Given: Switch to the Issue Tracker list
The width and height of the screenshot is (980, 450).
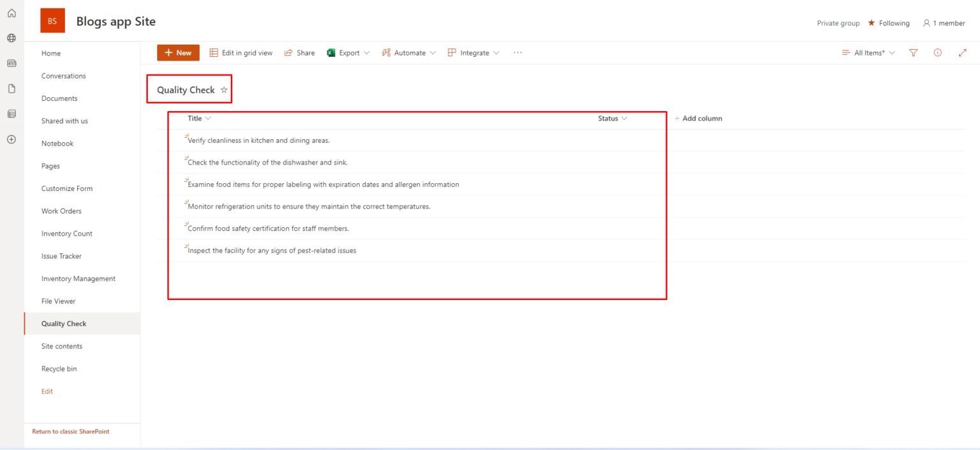Looking at the screenshot, I should coord(61,256).
